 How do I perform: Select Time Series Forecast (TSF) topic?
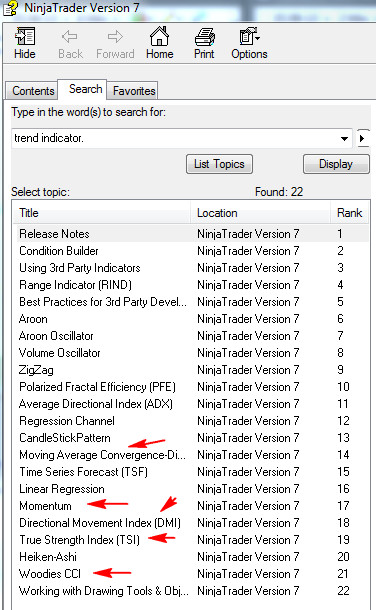[84, 472]
